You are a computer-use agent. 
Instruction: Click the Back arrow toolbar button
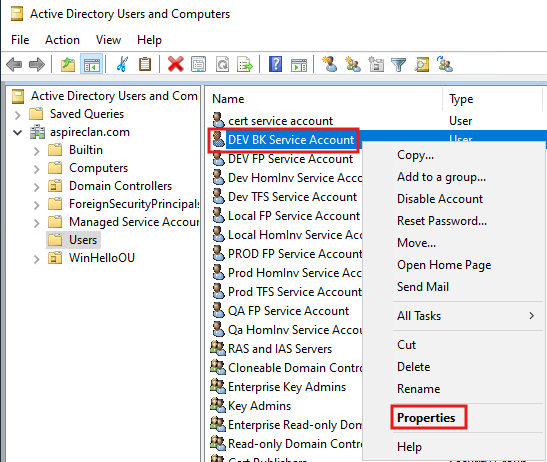pyautogui.click(x=14, y=65)
